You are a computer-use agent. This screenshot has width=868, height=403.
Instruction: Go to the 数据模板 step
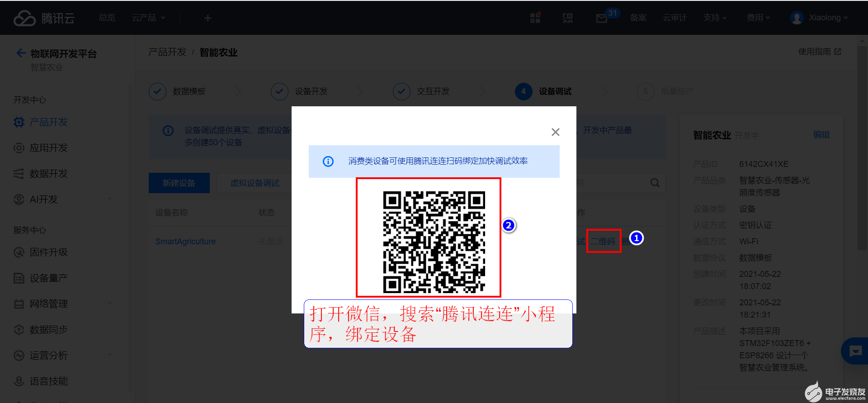tap(177, 91)
